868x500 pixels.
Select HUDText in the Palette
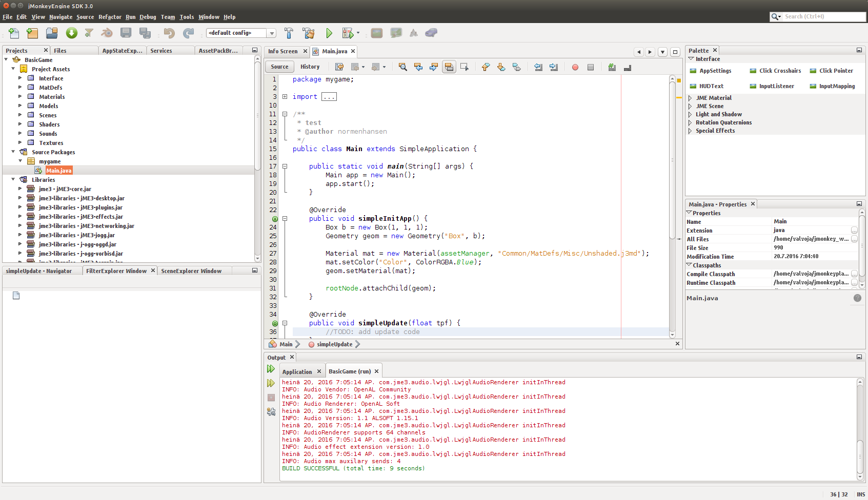coord(711,86)
